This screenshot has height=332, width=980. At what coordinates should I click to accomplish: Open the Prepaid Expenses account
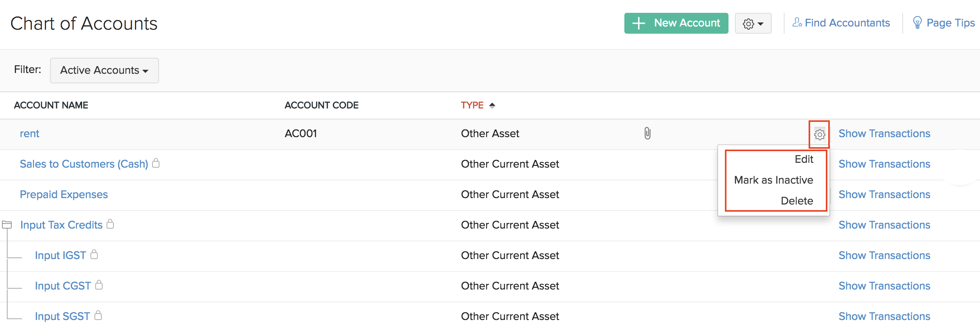(64, 194)
